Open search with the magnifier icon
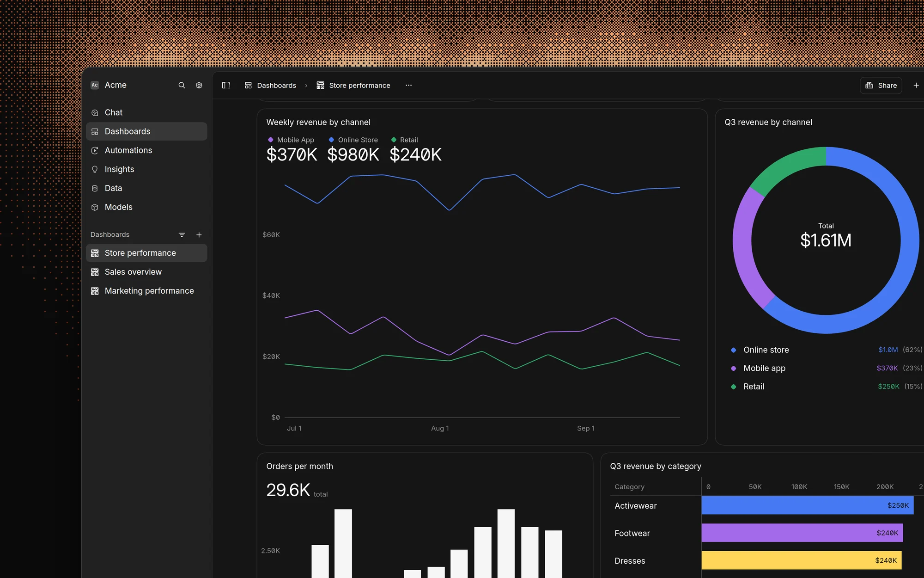924x578 pixels. click(x=182, y=85)
